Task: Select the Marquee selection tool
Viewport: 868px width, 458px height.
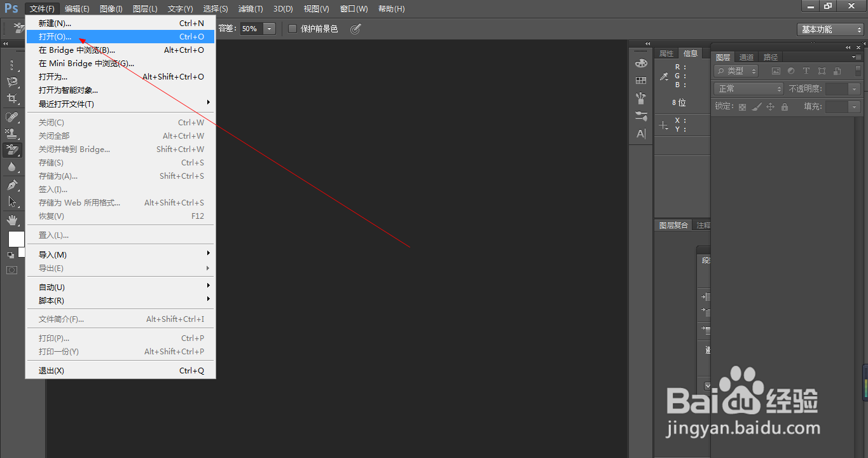Action: click(x=12, y=66)
